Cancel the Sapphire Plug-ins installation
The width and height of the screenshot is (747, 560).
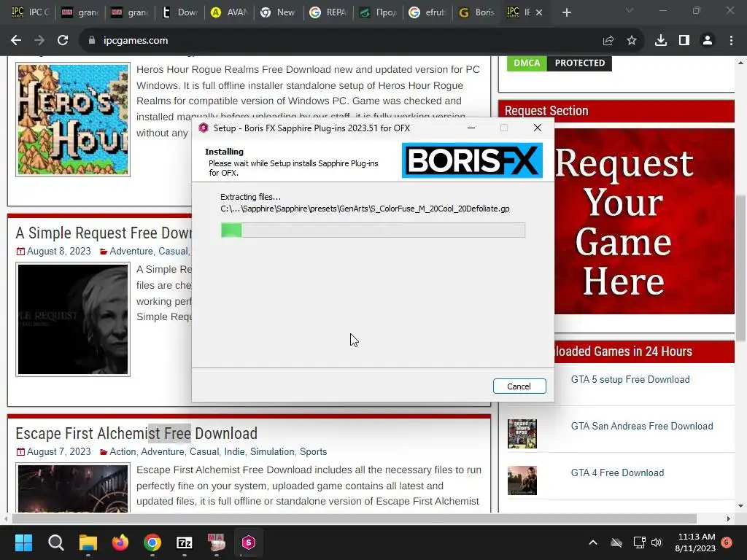tap(519, 386)
